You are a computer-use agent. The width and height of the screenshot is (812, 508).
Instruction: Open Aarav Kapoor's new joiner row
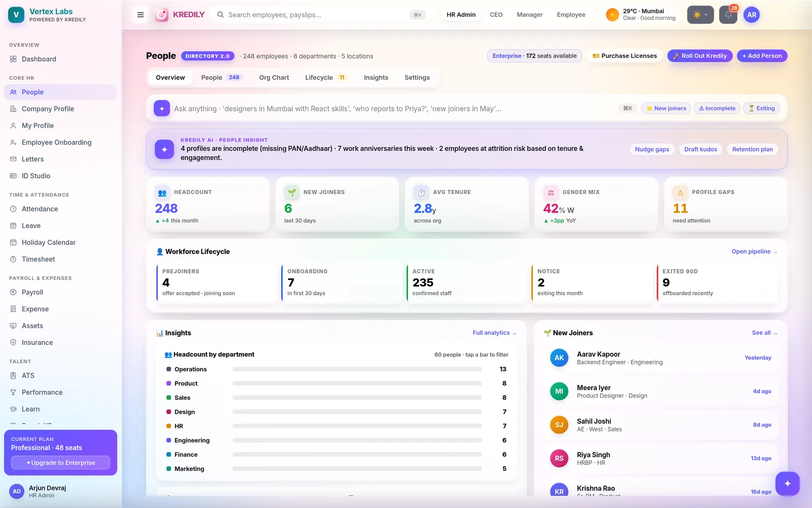coord(660,358)
